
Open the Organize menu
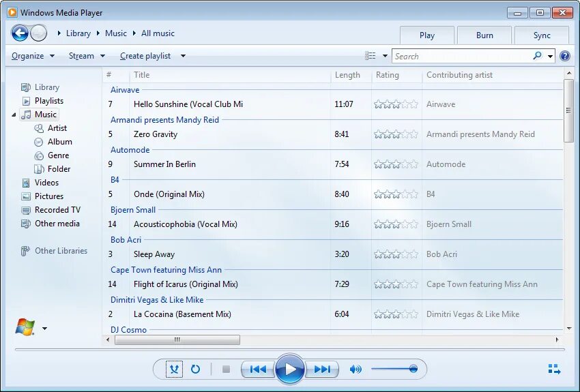(x=33, y=56)
